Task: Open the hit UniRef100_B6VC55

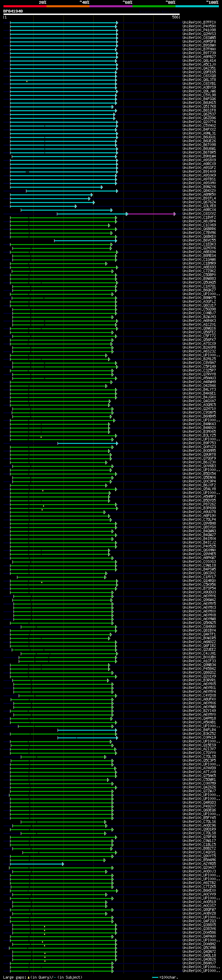Action: (199, 241)
